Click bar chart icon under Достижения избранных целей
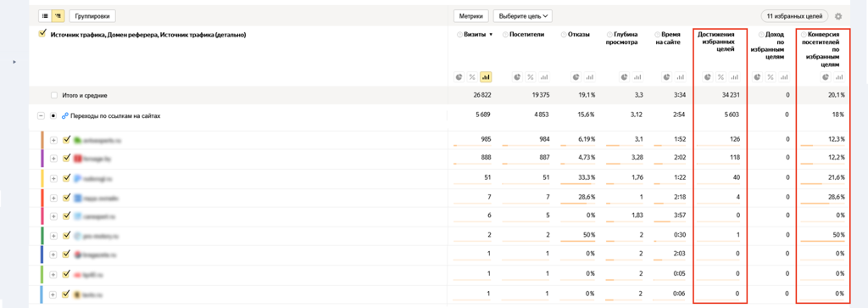 coord(735,77)
